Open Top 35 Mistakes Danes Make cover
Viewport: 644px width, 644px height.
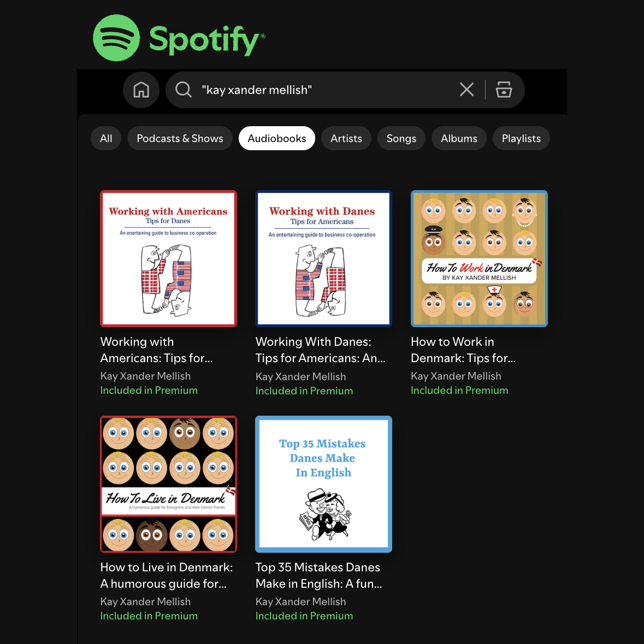(324, 485)
